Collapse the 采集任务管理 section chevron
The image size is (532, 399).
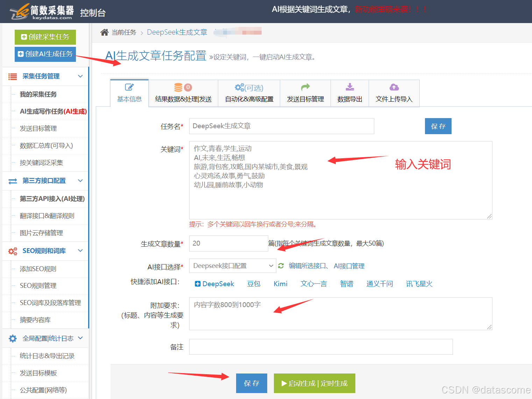click(80, 76)
